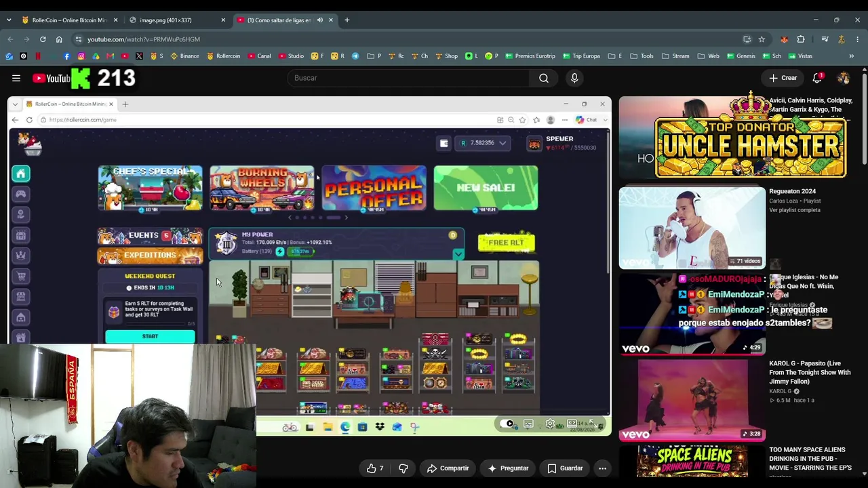Click the Preguntar button
Image resolution: width=868 pixels, height=488 pixels.
(x=509, y=468)
